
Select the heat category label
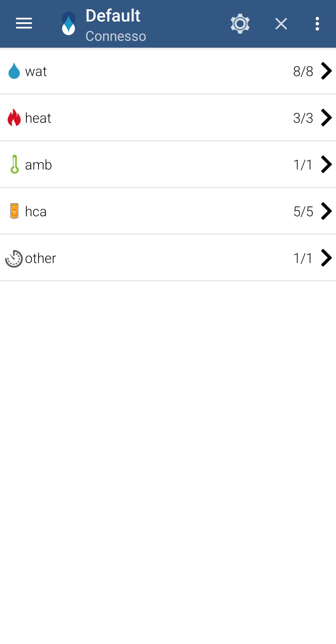(x=38, y=118)
